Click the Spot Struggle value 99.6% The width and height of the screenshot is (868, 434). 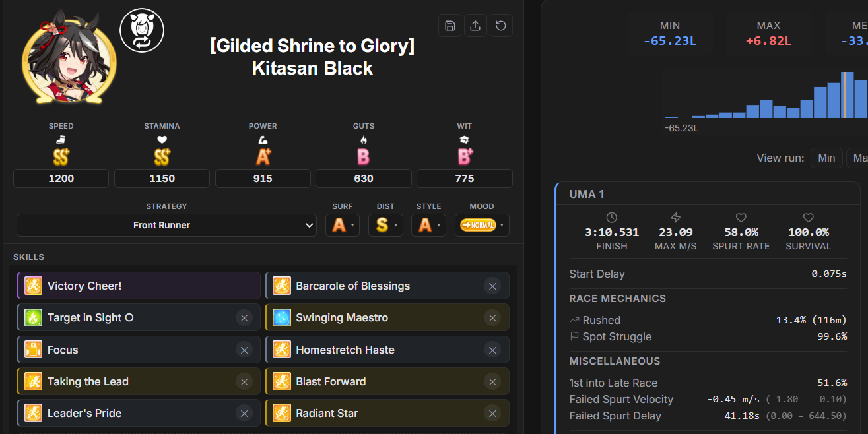click(x=832, y=336)
